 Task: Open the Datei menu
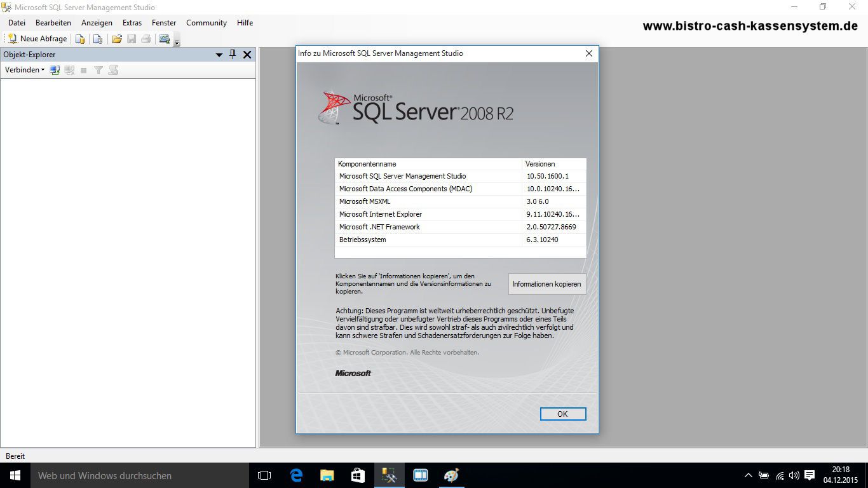point(17,23)
